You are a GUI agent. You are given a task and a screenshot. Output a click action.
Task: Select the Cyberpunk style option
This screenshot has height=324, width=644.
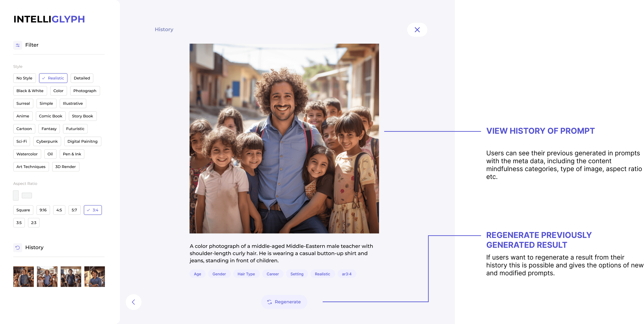click(47, 142)
